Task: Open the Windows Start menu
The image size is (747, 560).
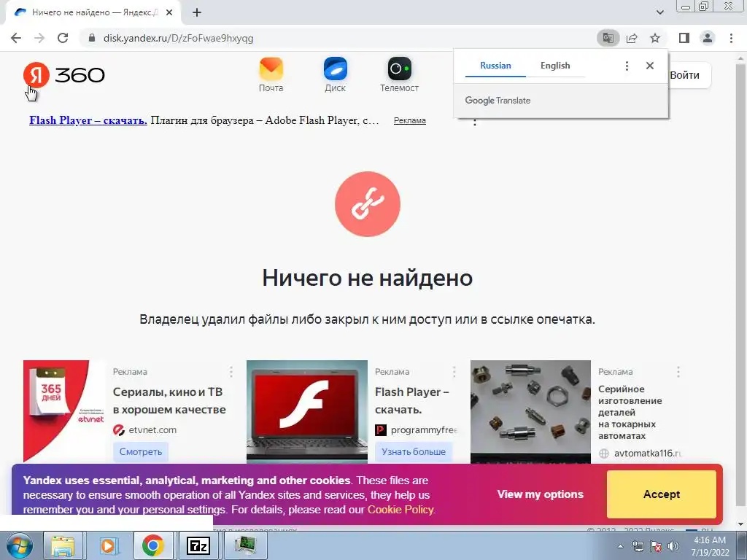Action: click(x=18, y=545)
